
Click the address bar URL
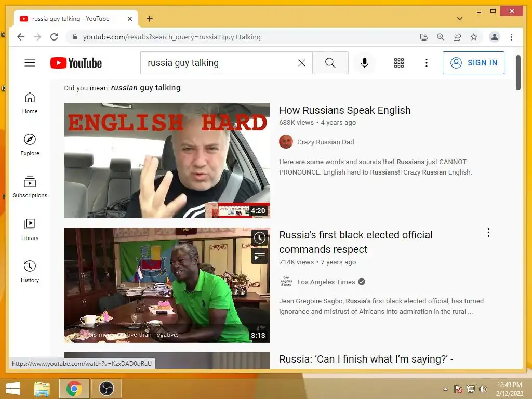coord(171,37)
